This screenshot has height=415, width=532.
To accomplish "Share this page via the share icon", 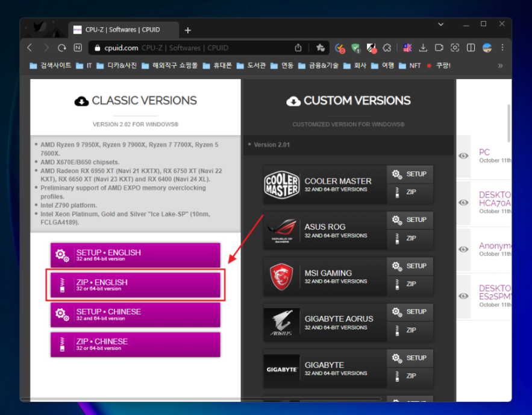I will [298, 48].
